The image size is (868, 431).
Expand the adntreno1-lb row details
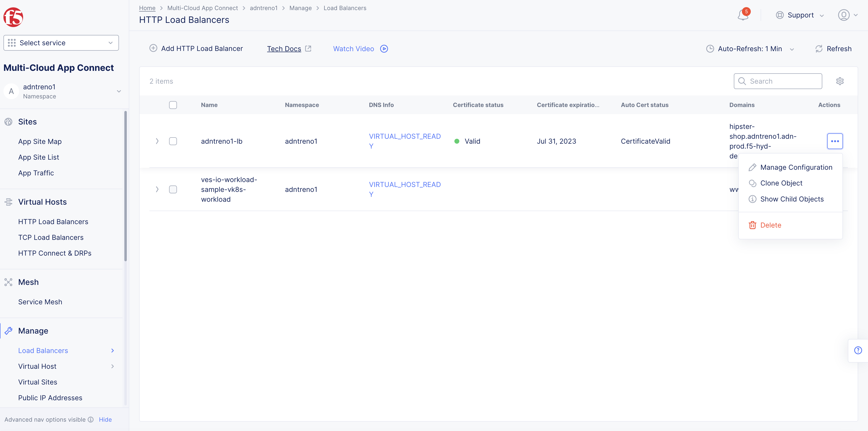click(157, 141)
